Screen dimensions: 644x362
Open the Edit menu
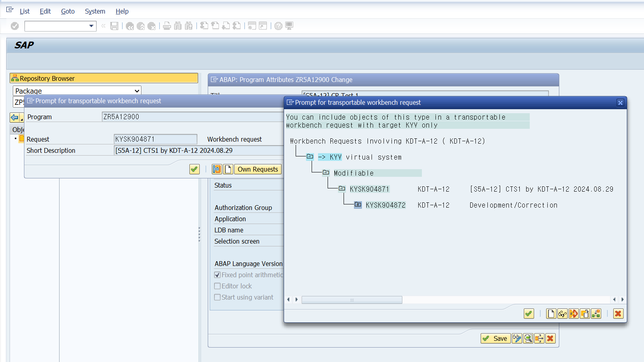point(45,11)
